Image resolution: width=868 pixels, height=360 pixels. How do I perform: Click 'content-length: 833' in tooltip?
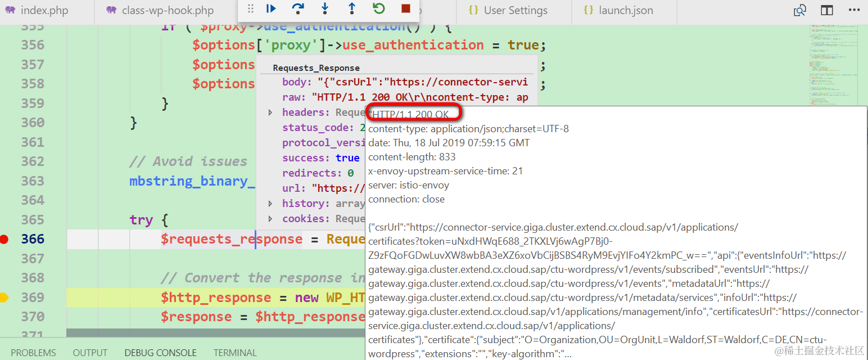point(412,157)
